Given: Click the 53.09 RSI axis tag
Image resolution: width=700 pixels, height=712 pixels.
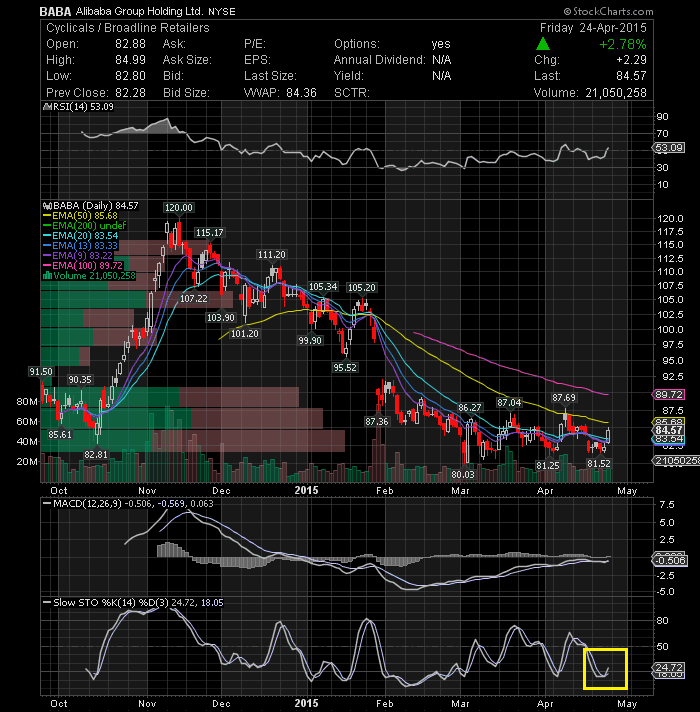Looking at the screenshot, I should pyautogui.click(x=669, y=148).
